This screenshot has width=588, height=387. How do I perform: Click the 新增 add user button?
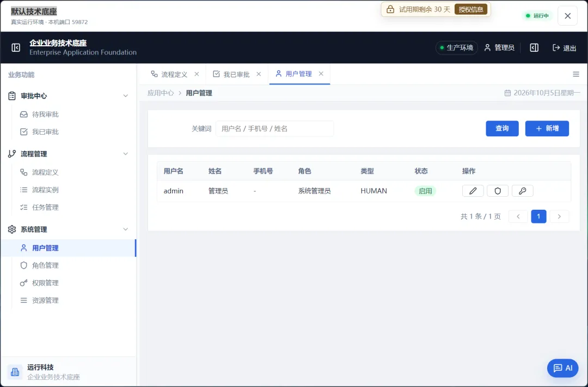pyautogui.click(x=547, y=129)
